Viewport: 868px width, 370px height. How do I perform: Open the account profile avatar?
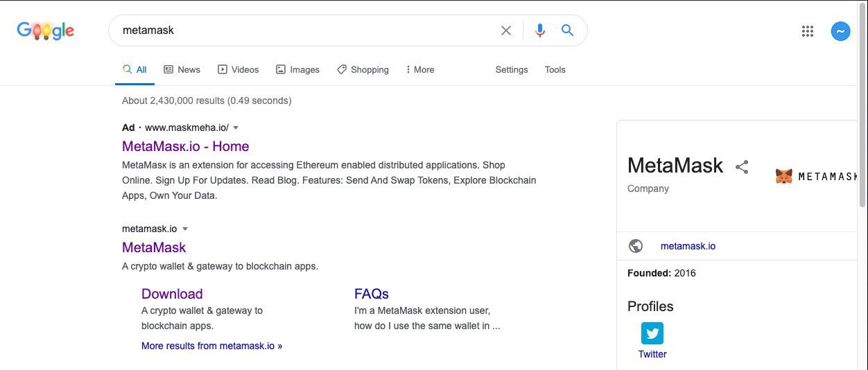click(840, 31)
